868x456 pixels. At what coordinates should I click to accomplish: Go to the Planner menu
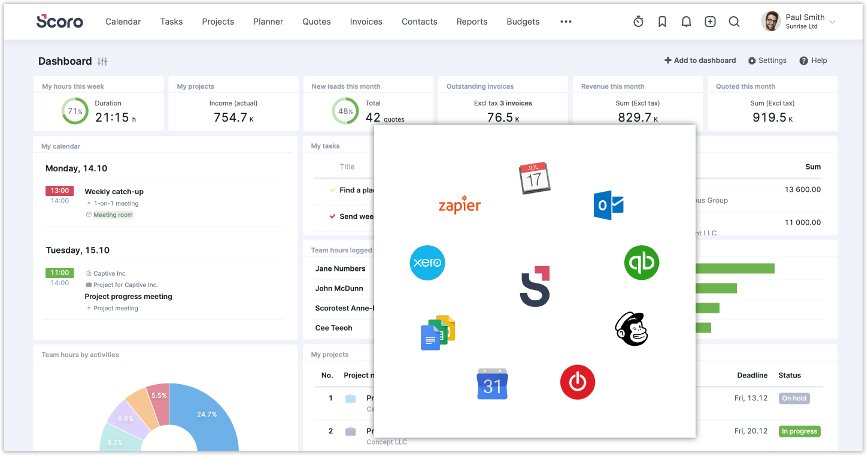(268, 22)
